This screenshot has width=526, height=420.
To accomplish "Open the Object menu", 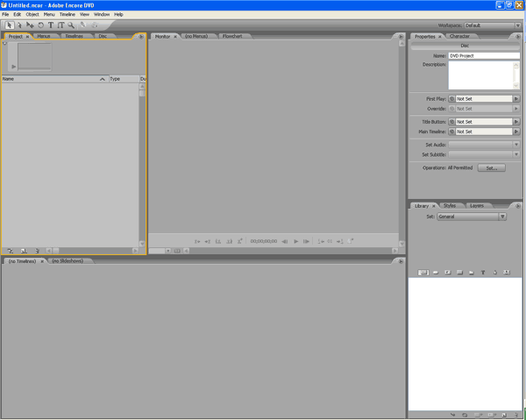I will click(32, 14).
